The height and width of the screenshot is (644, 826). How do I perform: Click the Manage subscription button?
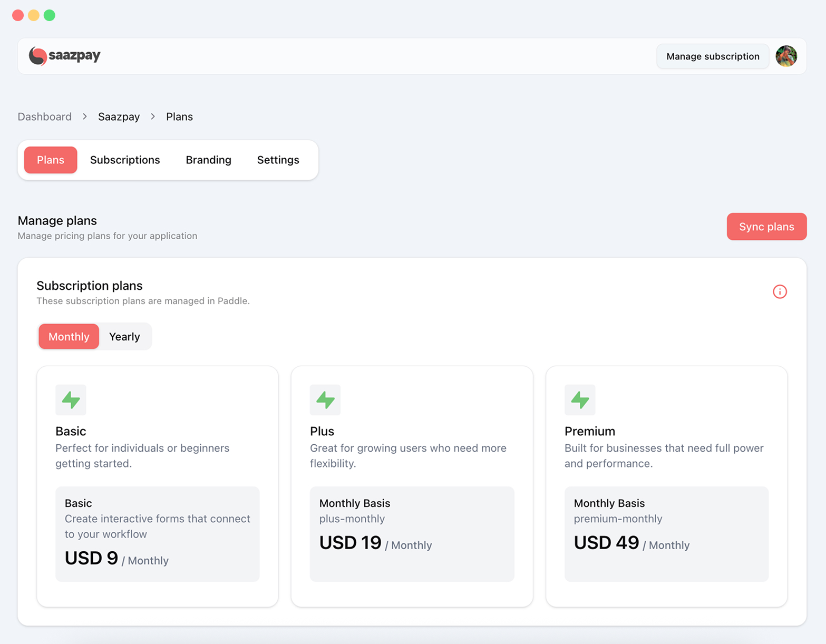(713, 56)
